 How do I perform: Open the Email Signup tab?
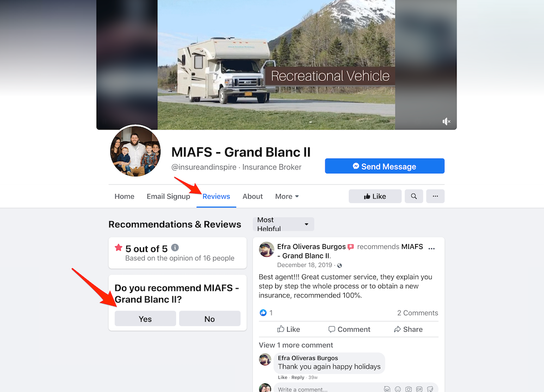[168, 196]
